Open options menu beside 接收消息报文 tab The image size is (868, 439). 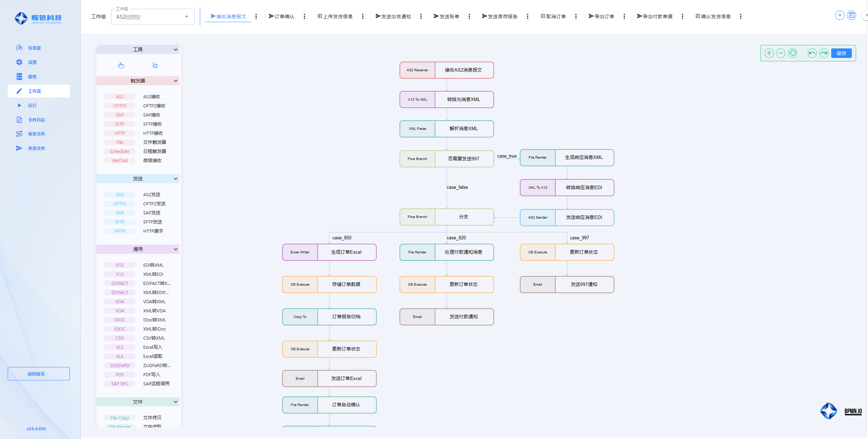(x=256, y=16)
